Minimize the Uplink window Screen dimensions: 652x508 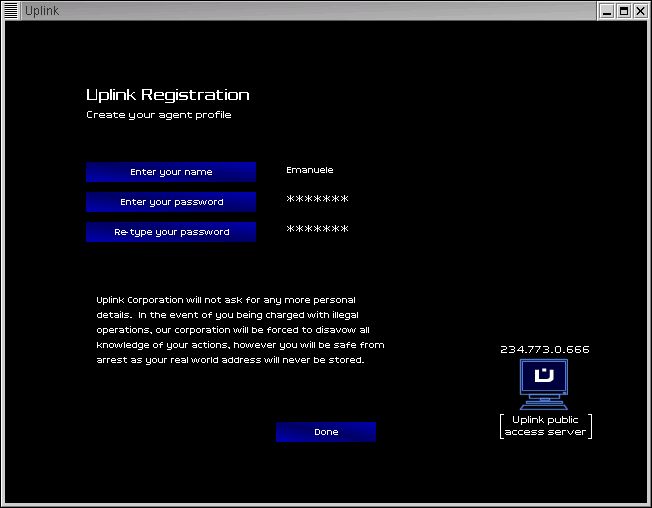607,11
